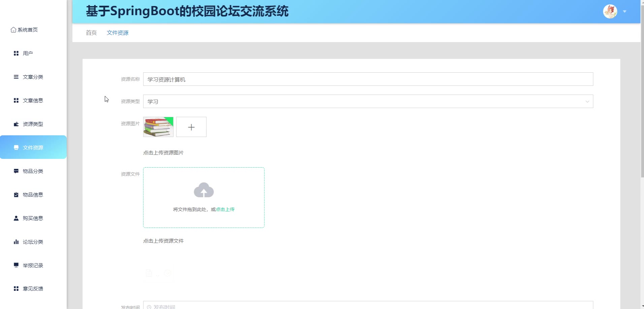The width and height of the screenshot is (644, 309).
Task: Click the 首页 breadcrumb link
Action: point(91,33)
